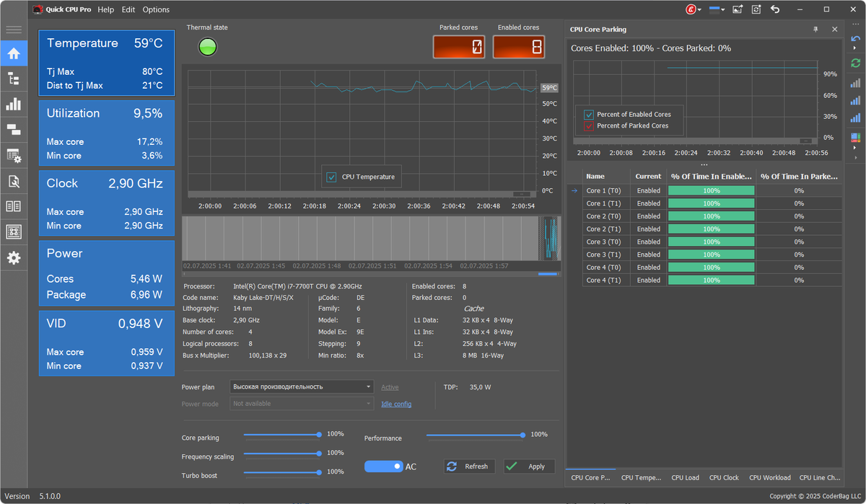Select the medium signal bars icon
866x504 pixels.
855,101
